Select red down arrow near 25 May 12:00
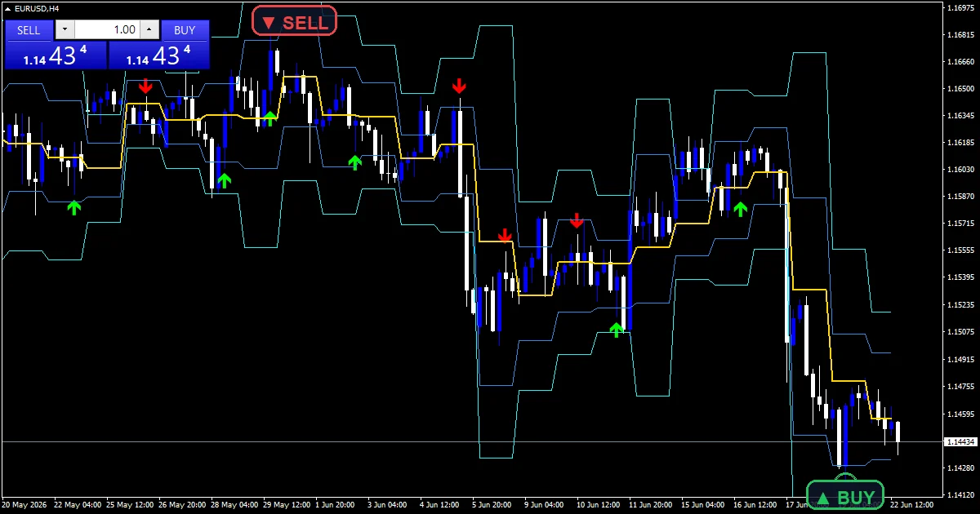 (x=145, y=86)
